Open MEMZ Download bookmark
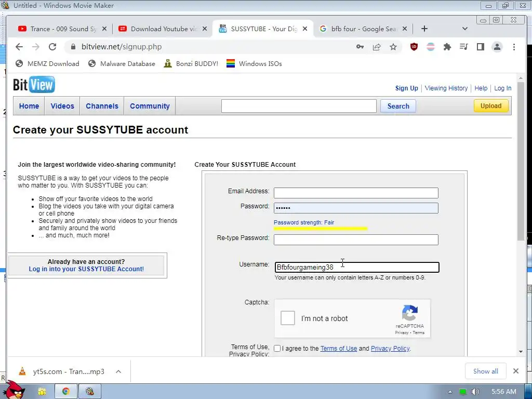This screenshot has width=532, height=399. pos(47,64)
